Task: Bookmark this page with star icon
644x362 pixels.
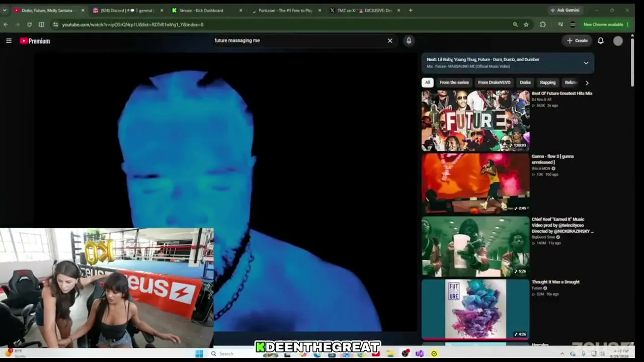Action: pos(526,24)
